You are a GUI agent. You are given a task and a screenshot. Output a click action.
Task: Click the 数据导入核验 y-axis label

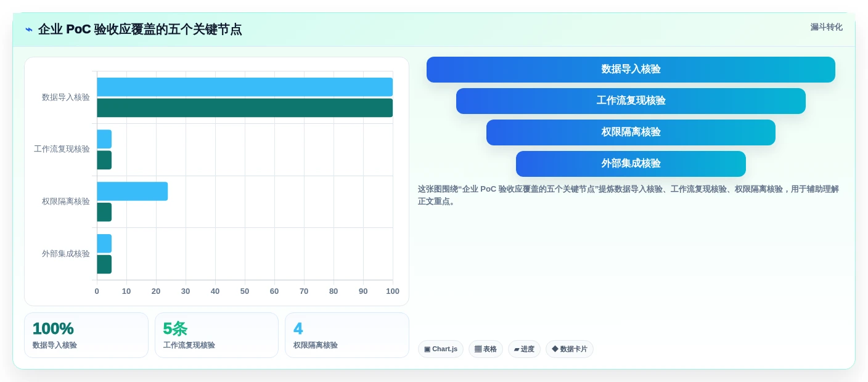[x=66, y=97]
